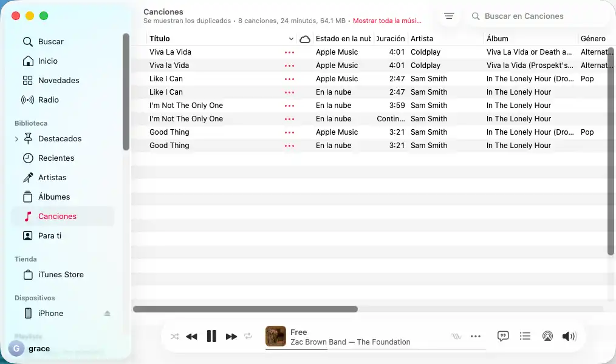Open grace account profile
Image resolution: width=616 pixels, height=364 pixels.
pyautogui.click(x=30, y=348)
